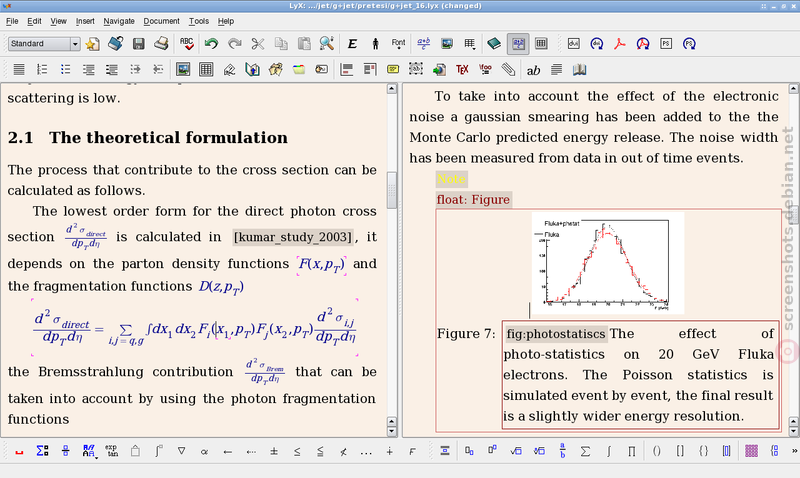Insert an integral from the math toolbar

609,451
